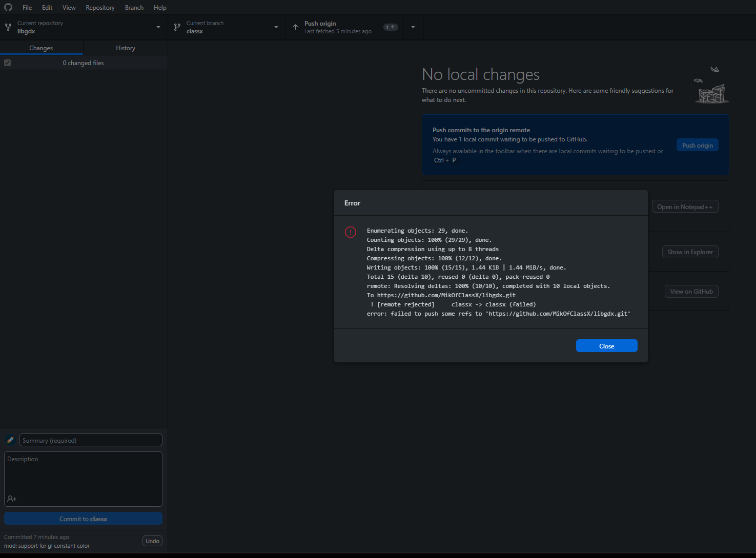Click the push up-arrow icon
This screenshot has width=756, height=558.
[295, 27]
